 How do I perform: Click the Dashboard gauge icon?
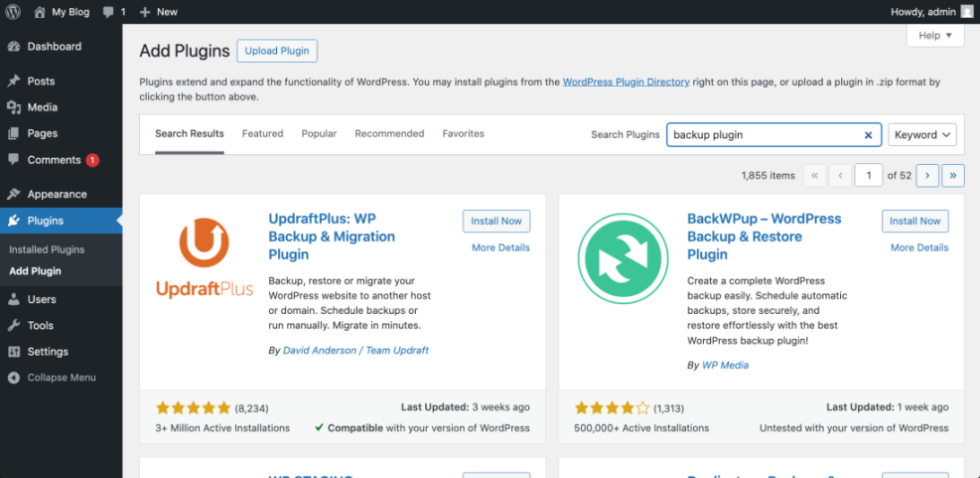coord(14,47)
